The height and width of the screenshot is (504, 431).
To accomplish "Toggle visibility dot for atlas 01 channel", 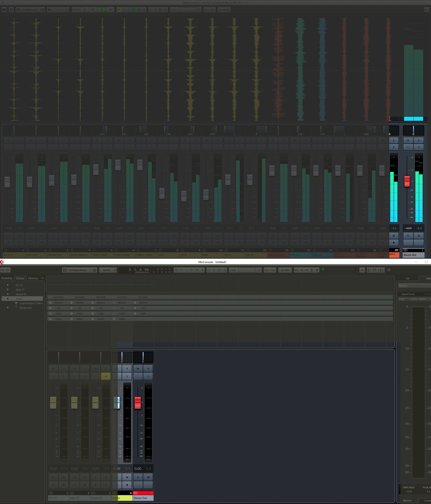I will point(8,290).
